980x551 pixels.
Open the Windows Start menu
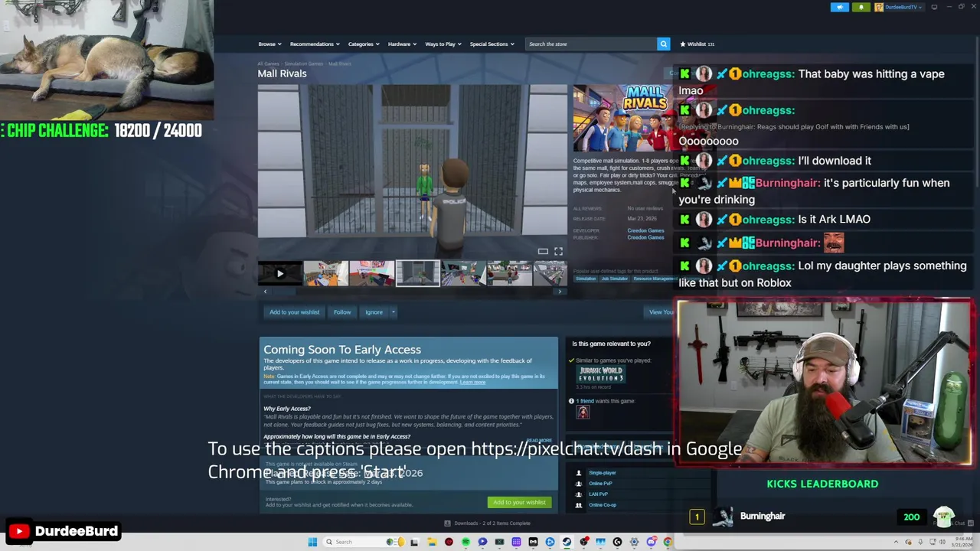point(312,542)
